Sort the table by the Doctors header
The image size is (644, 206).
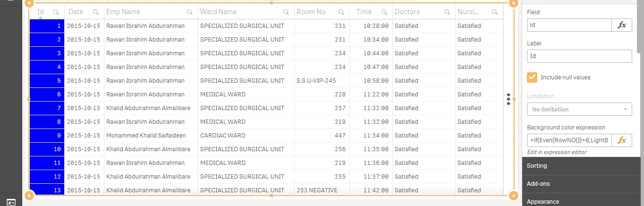coord(407,12)
